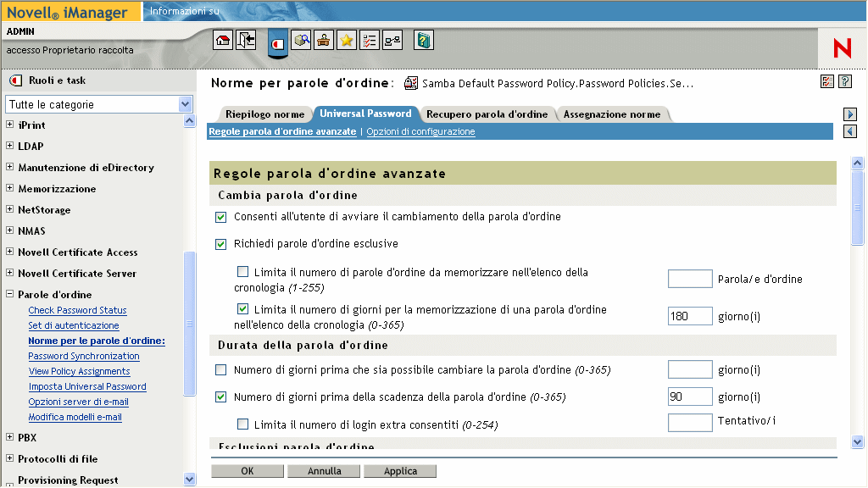Click the help question mark beside the policy title
Screen dimensions: 868x488
pos(845,81)
